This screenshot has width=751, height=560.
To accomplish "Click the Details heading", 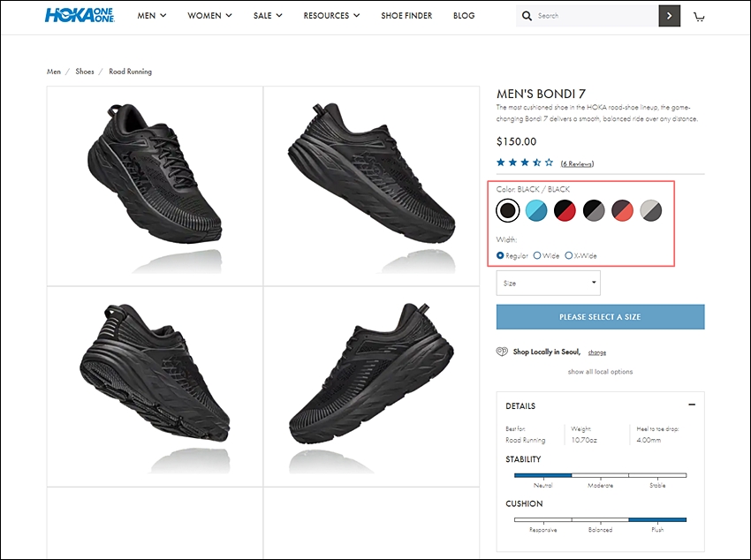I will click(520, 406).
